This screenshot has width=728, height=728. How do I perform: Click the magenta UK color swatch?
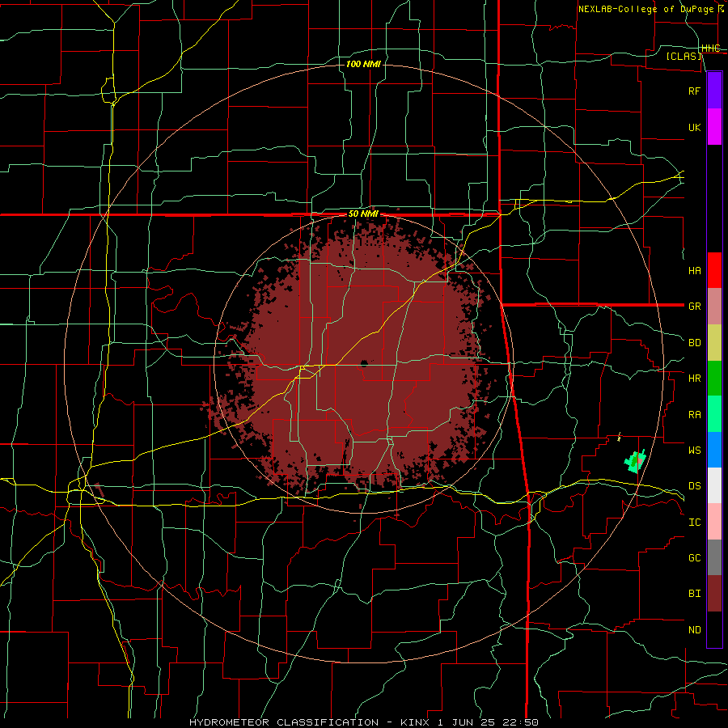(714, 127)
